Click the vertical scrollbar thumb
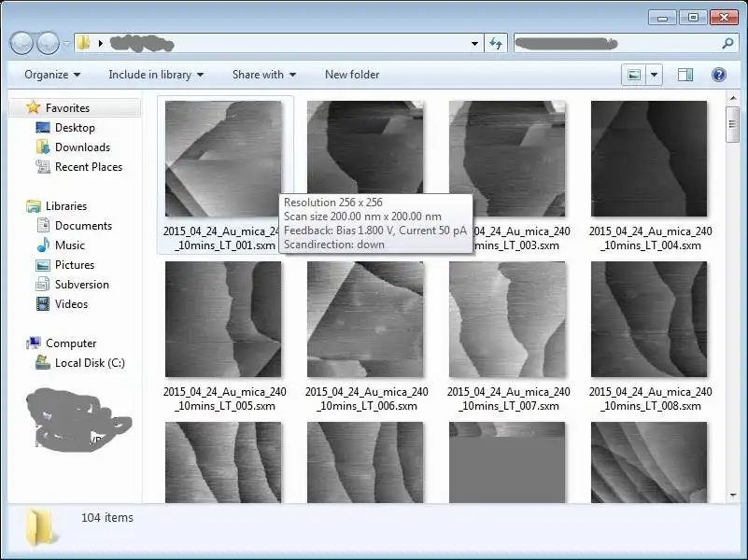 point(732,124)
